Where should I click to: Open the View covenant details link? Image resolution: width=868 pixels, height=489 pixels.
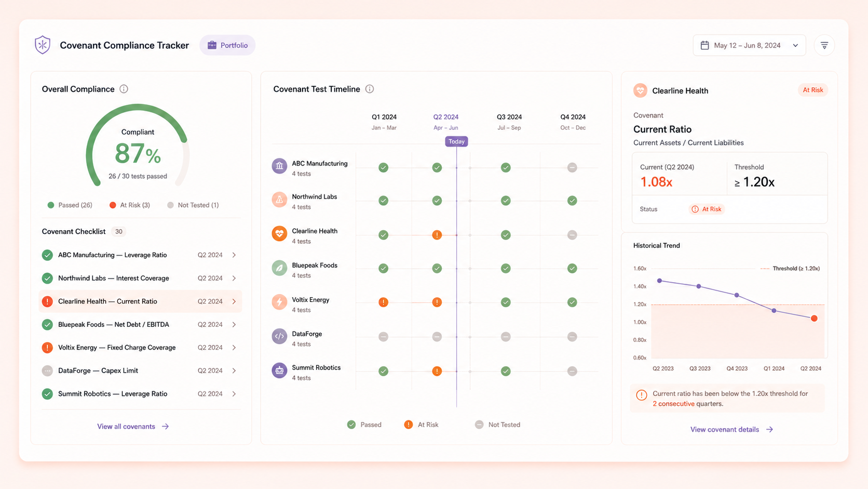click(731, 430)
